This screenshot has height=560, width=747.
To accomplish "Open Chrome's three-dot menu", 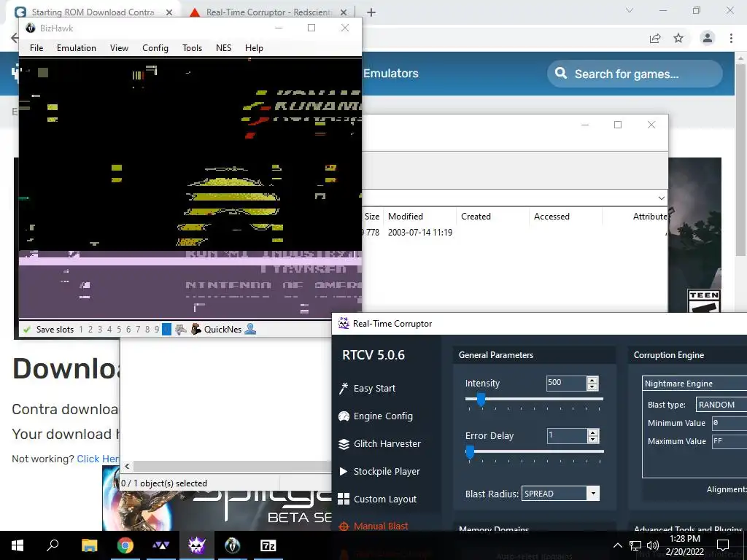I will (731, 38).
